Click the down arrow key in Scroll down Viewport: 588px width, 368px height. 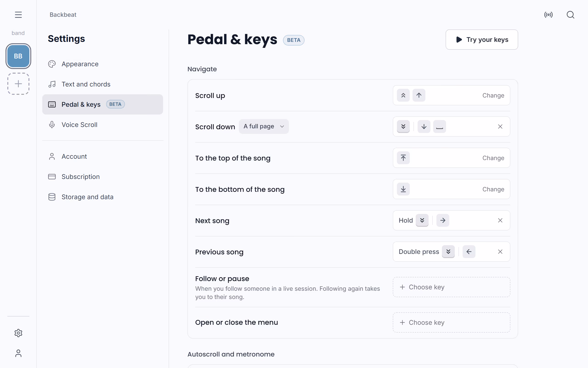coord(424,126)
